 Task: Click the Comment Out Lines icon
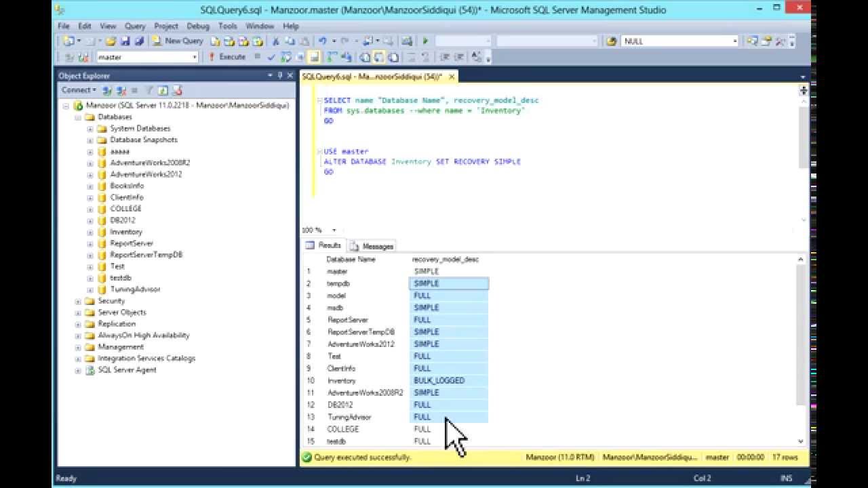pyautogui.click(x=412, y=57)
